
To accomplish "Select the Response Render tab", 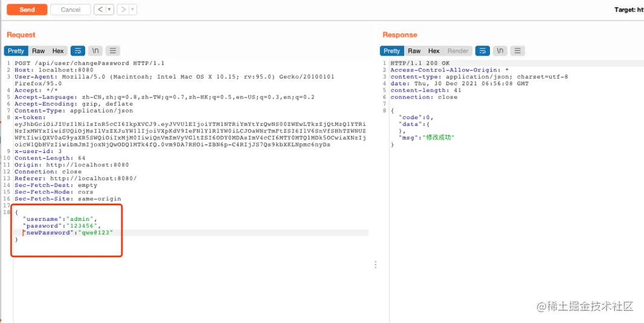I will click(458, 51).
